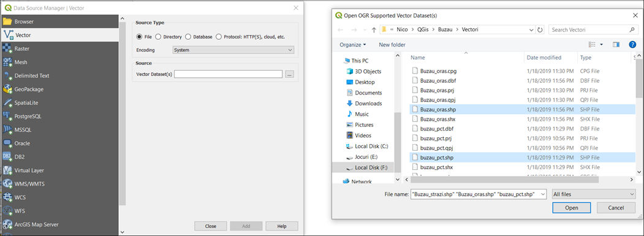
Task: Select the PostgreSQL source icon
Action: click(7, 116)
